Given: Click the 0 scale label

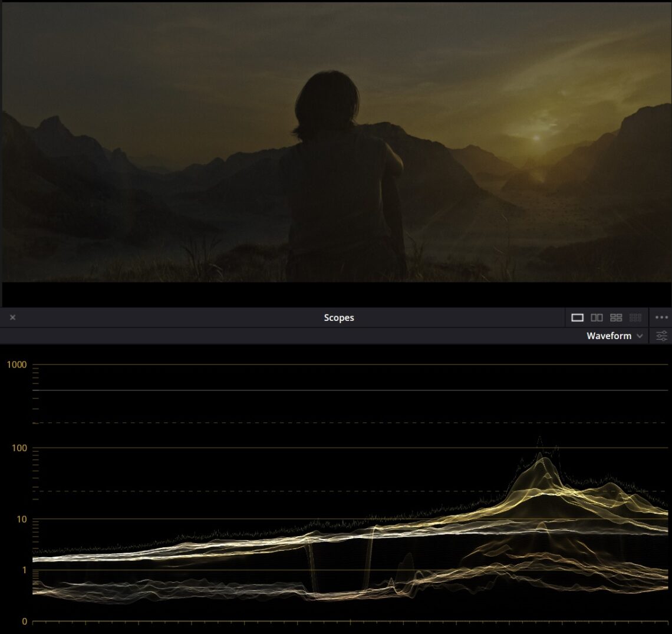Looking at the screenshot, I should (x=24, y=621).
